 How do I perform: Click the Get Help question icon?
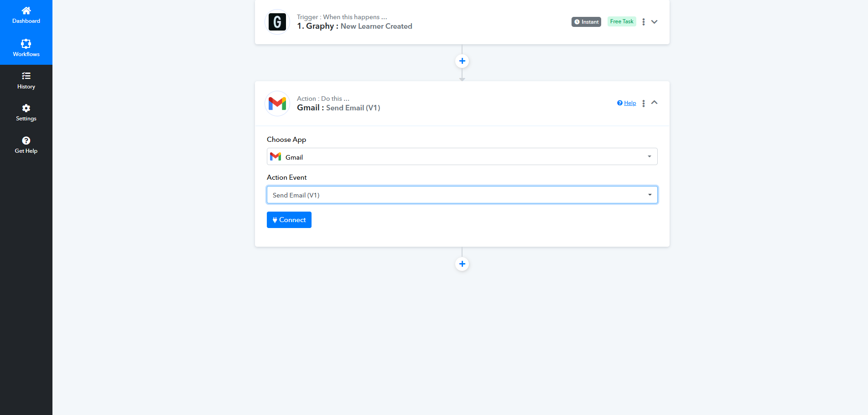coord(26,140)
